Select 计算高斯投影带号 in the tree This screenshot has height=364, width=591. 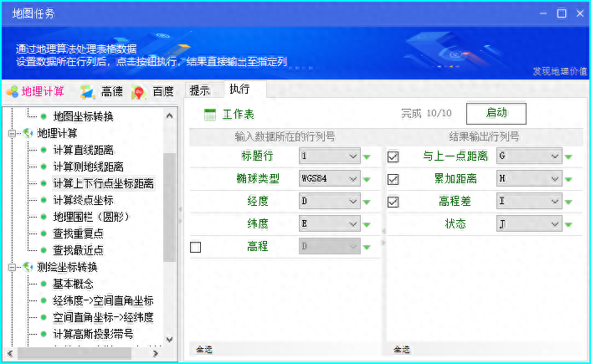pyautogui.click(x=93, y=334)
